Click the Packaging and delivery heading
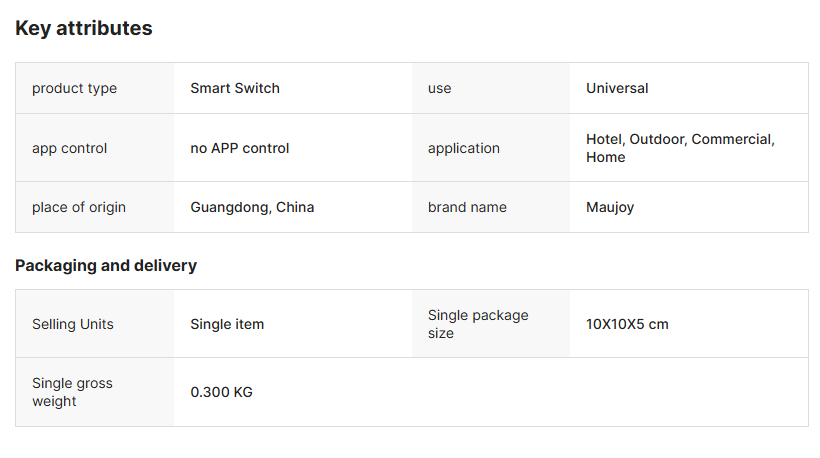 [106, 266]
